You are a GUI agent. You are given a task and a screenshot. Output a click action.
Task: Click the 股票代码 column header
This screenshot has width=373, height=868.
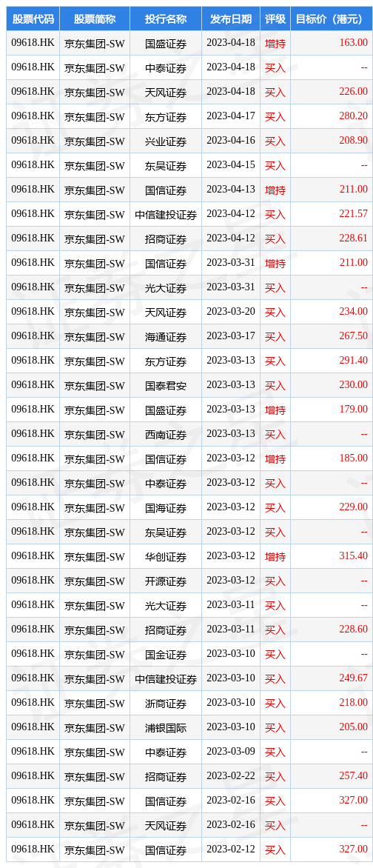click(x=33, y=19)
